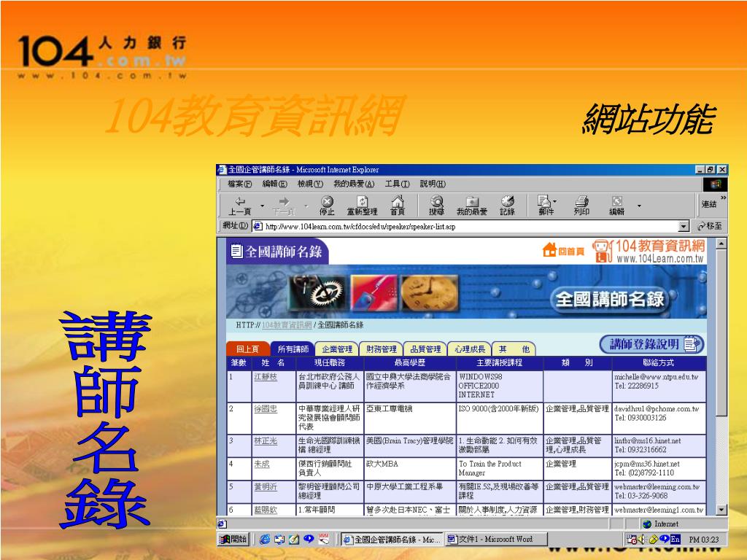The width and height of the screenshot is (747, 560).
Task: Switch to 品質管理 tab
Action: coord(425,349)
